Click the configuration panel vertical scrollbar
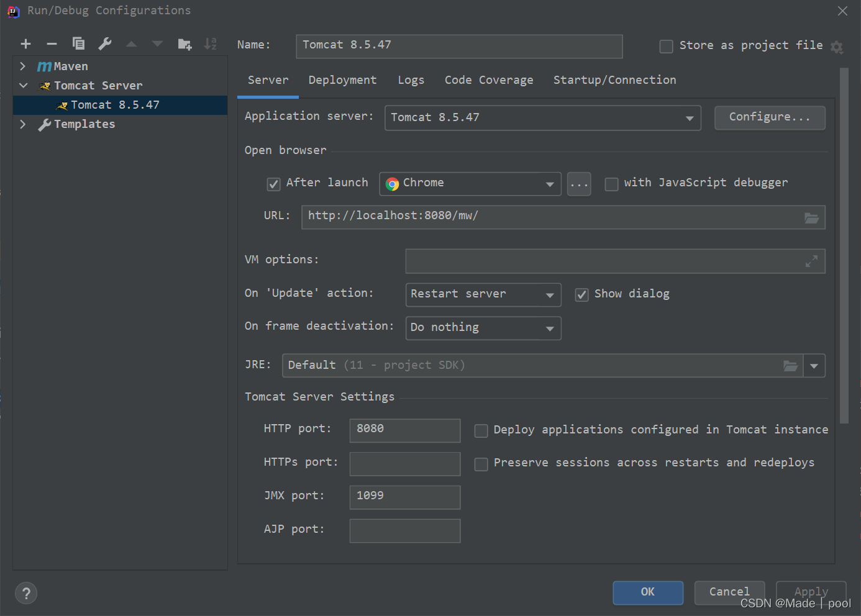Viewport: 861px width, 616px height. click(x=844, y=245)
